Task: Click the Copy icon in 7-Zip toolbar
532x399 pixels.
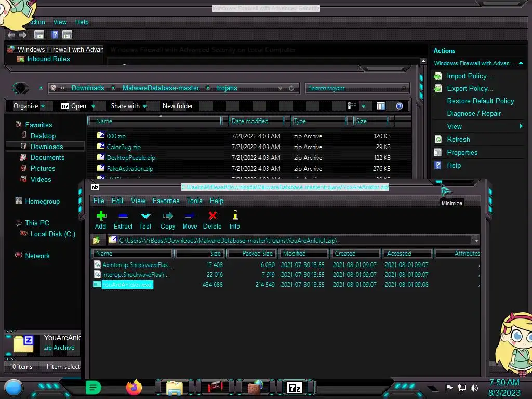Action: click(168, 220)
